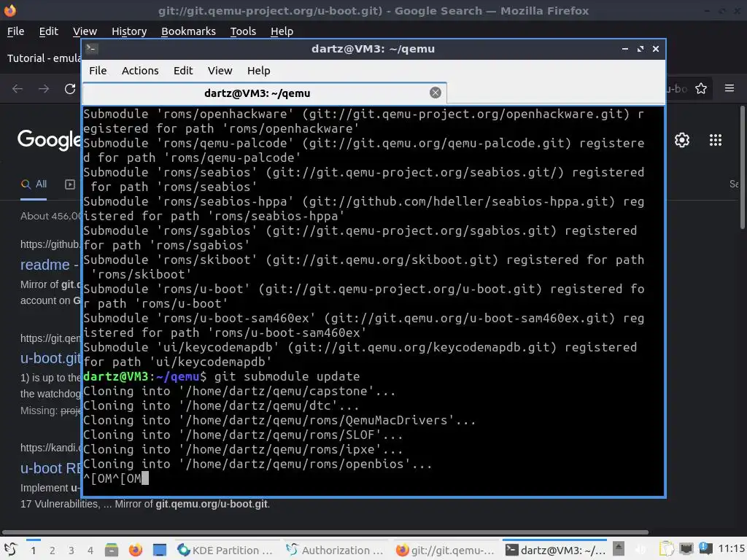This screenshot has height=560, width=747.
Task: Open Firefox Bookmarks menu
Action: pos(189,31)
